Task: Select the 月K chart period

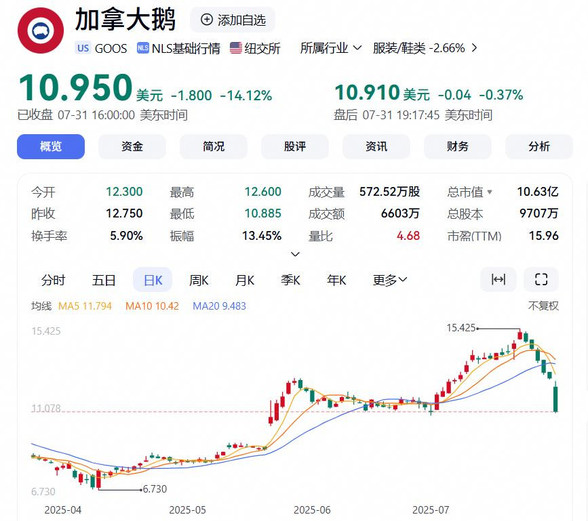Action: tap(244, 280)
